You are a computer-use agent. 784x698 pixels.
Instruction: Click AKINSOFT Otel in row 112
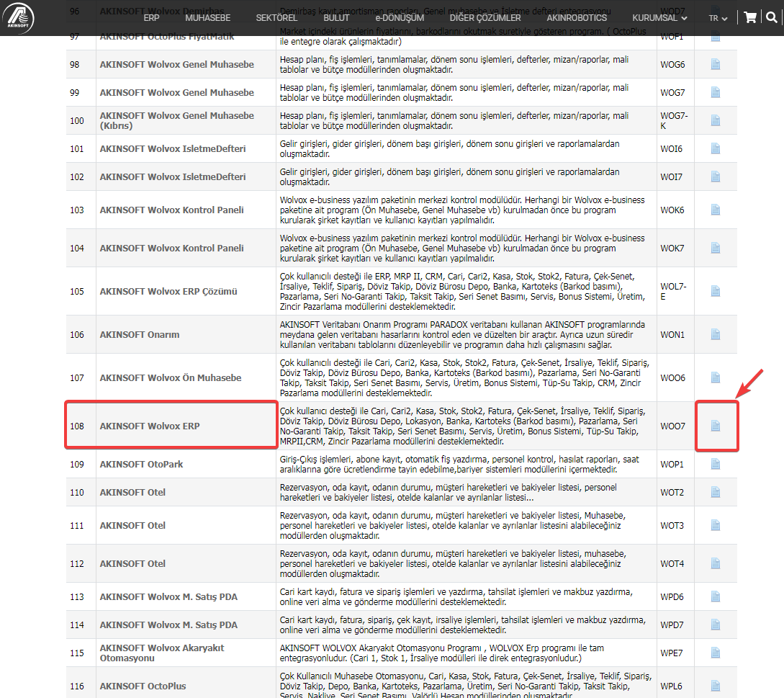pyautogui.click(x=132, y=564)
